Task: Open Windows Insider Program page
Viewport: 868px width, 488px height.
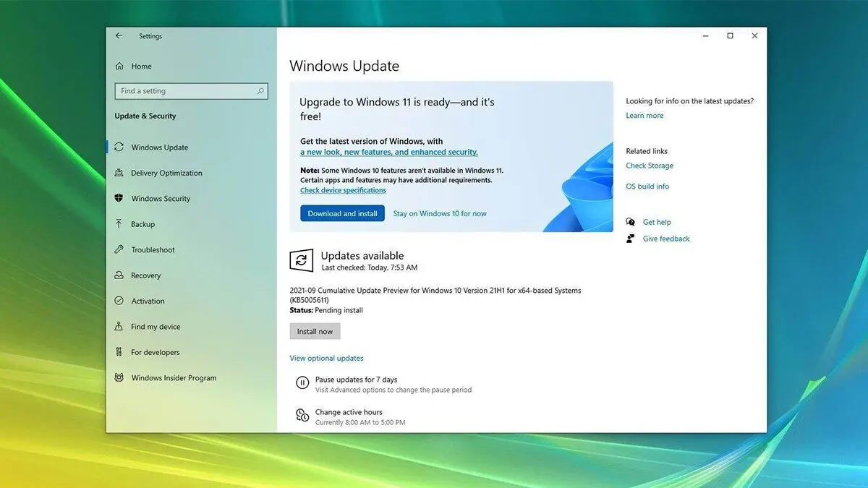Action: click(x=174, y=378)
